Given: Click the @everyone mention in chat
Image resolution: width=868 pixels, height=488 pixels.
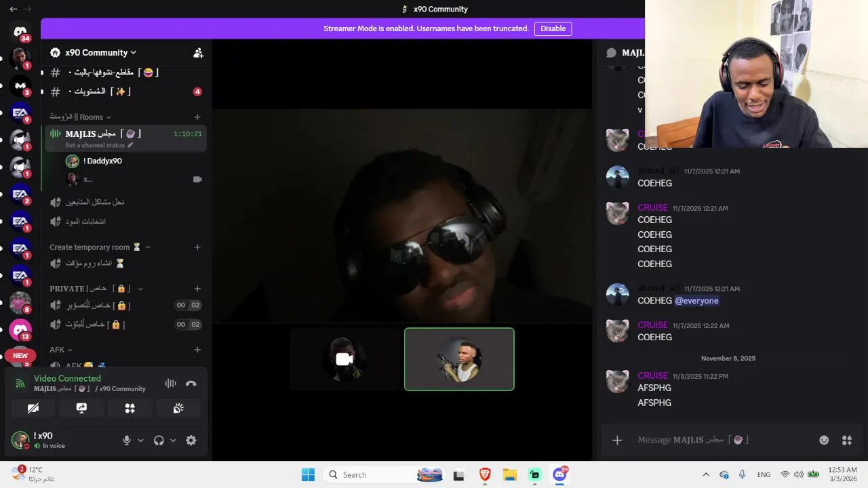Looking at the screenshot, I should pos(696,301).
